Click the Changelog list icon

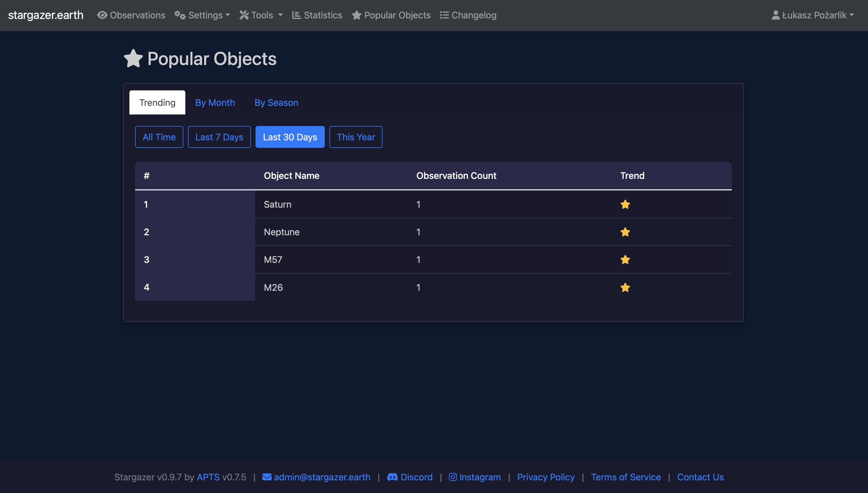[x=444, y=15]
